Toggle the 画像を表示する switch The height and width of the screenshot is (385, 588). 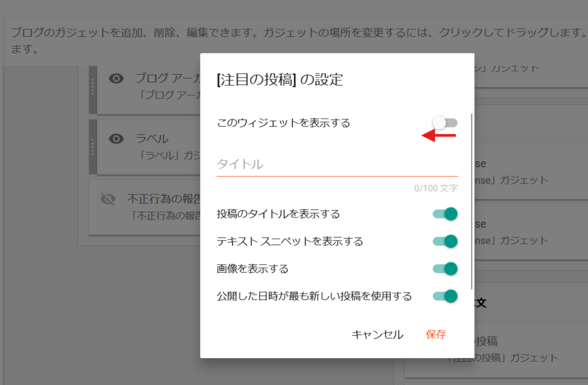pos(445,269)
